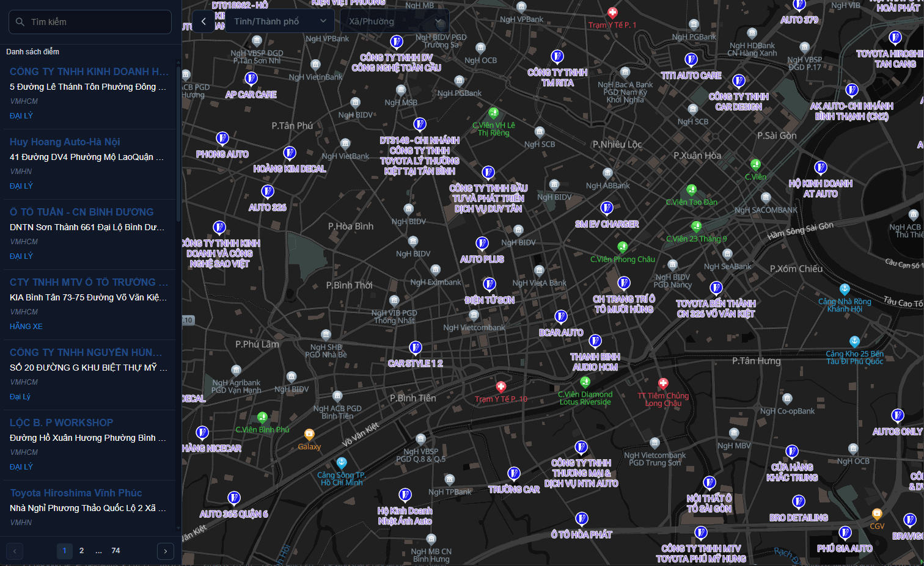Image resolution: width=924 pixels, height=566 pixels.
Task: Open the SM EV CHARGER marker
Action: [607, 208]
